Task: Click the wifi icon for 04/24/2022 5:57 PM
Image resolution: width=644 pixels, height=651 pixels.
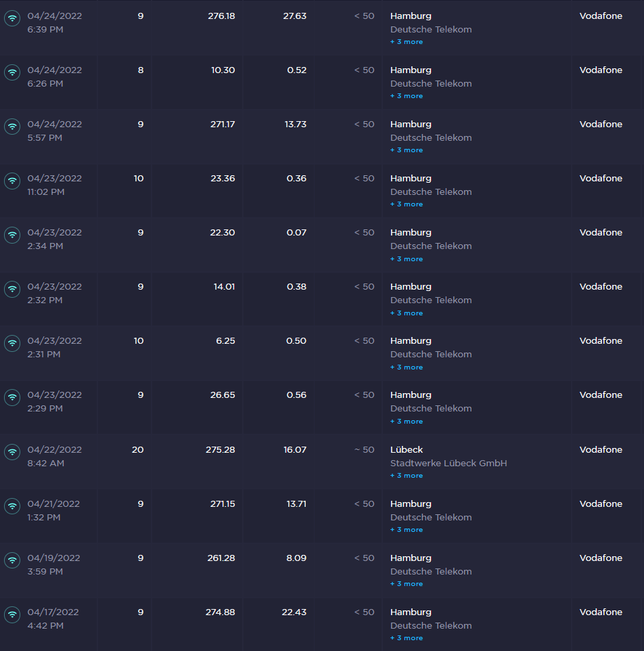Action: coord(12,127)
